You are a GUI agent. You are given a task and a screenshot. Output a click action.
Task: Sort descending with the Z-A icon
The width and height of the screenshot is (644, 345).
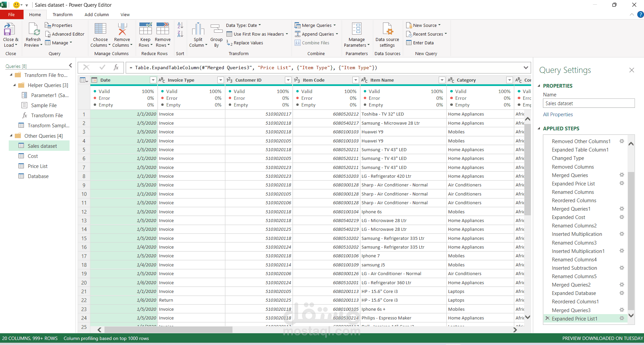pyautogui.click(x=180, y=34)
